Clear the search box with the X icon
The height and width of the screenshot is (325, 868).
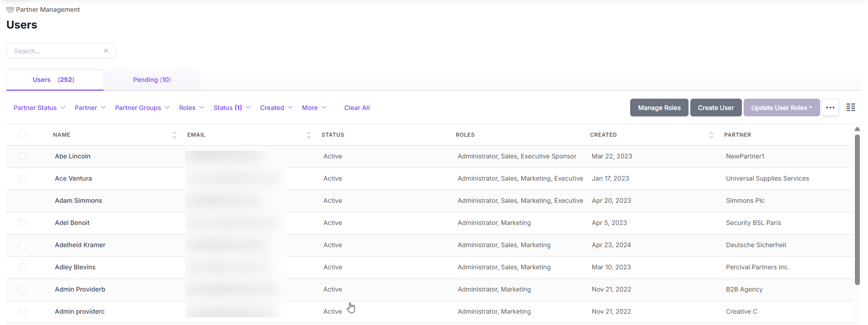point(106,51)
